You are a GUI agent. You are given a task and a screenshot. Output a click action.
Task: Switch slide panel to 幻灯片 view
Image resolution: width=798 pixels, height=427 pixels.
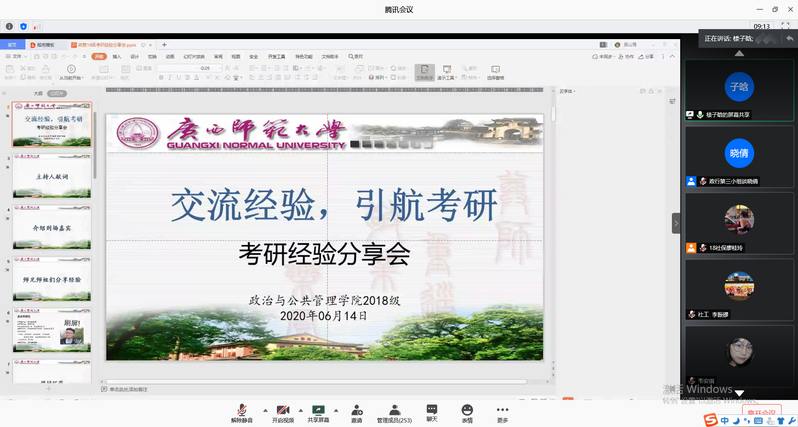[56, 94]
